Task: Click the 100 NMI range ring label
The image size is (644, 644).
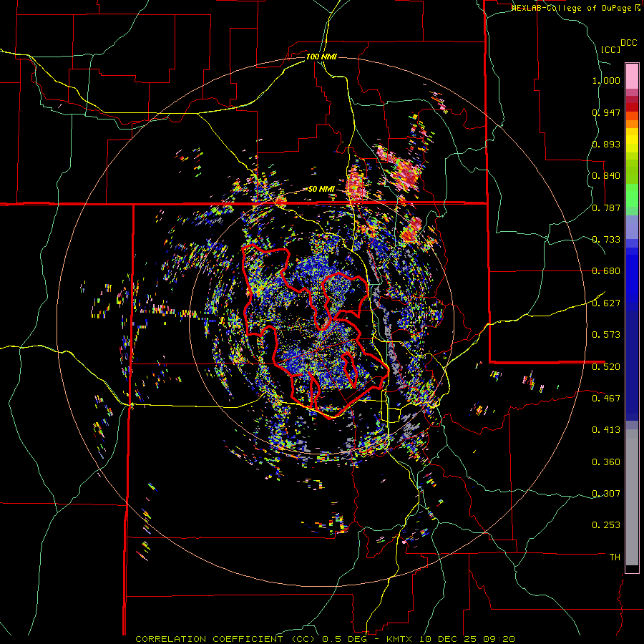Action: pyautogui.click(x=321, y=57)
